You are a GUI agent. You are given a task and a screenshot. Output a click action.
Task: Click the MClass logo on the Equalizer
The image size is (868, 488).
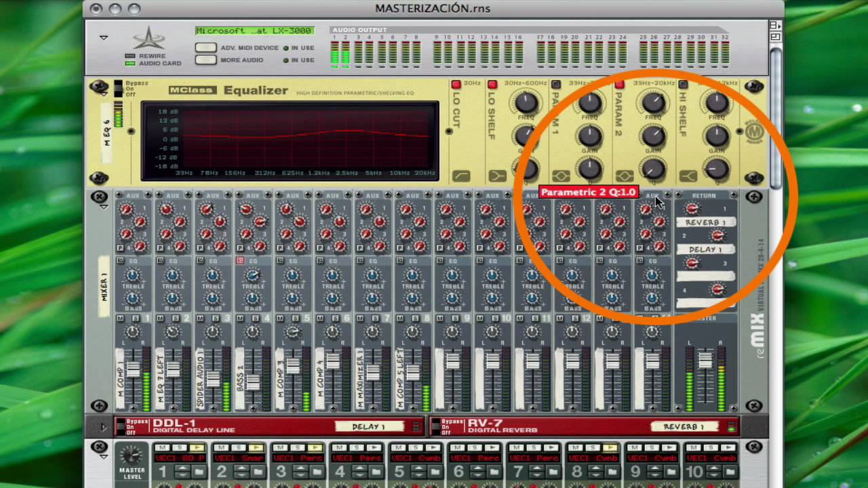[192, 90]
